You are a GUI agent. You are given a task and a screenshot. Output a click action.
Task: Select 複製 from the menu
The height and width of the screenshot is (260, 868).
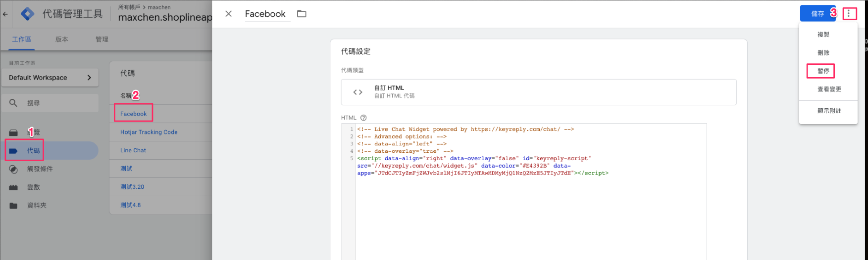(823, 35)
